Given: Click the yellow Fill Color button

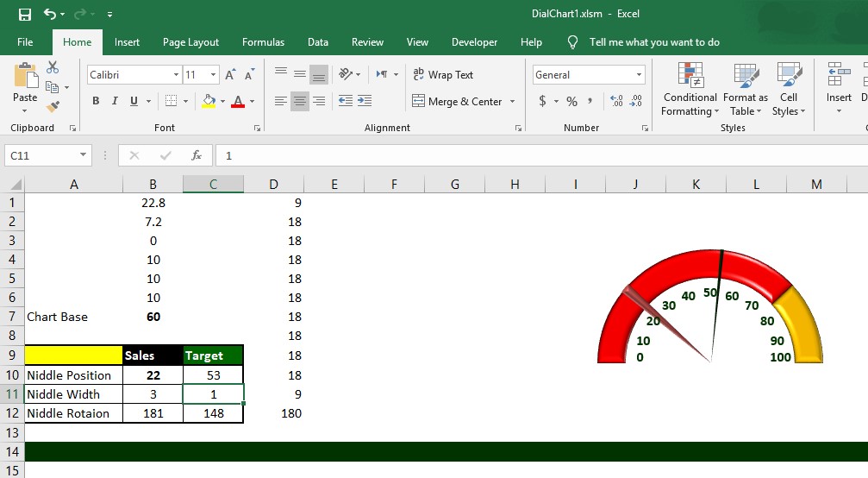Looking at the screenshot, I should [x=208, y=101].
